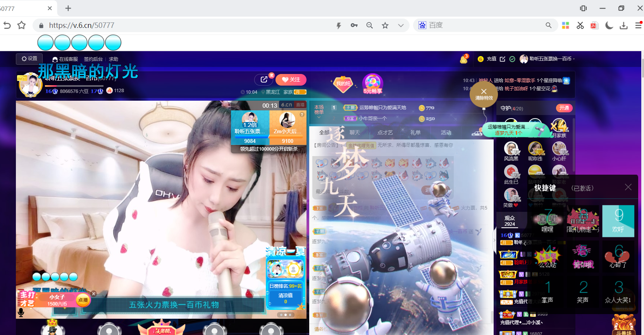Click the lightning speed mode icon
The width and height of the screenshot is (644, 335).
coord(339,26)
